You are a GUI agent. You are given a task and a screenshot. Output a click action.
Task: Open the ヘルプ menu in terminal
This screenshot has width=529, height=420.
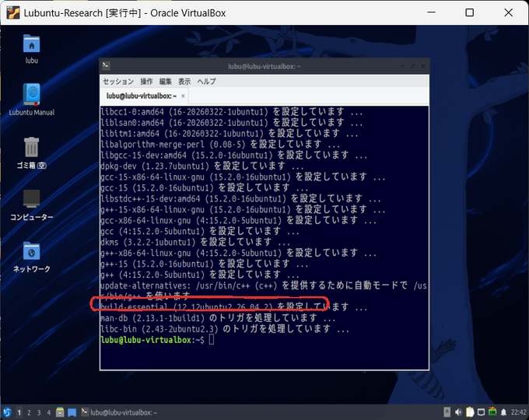point(206,82)
